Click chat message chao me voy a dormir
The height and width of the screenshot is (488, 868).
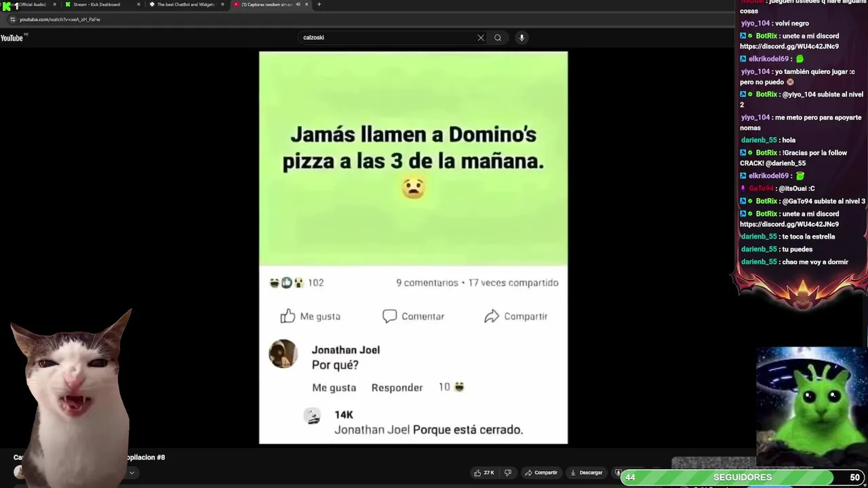point(815,262)
